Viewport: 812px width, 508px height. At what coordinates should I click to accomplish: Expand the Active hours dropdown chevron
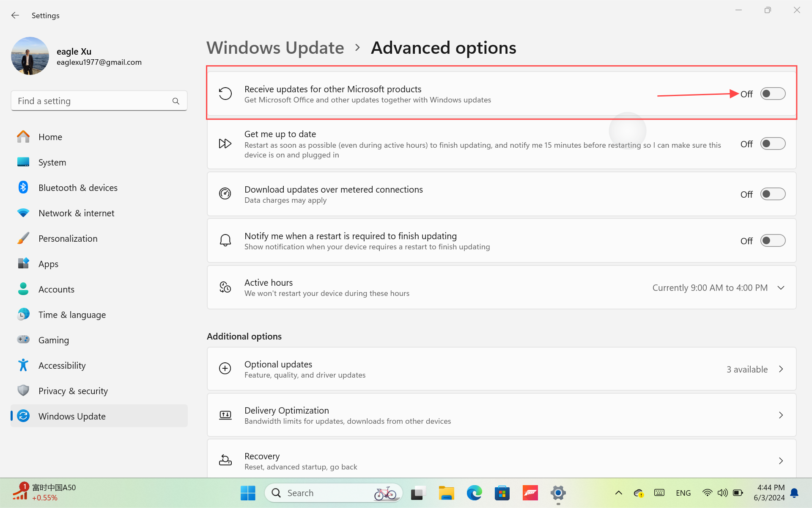click(x=781, y=287)
